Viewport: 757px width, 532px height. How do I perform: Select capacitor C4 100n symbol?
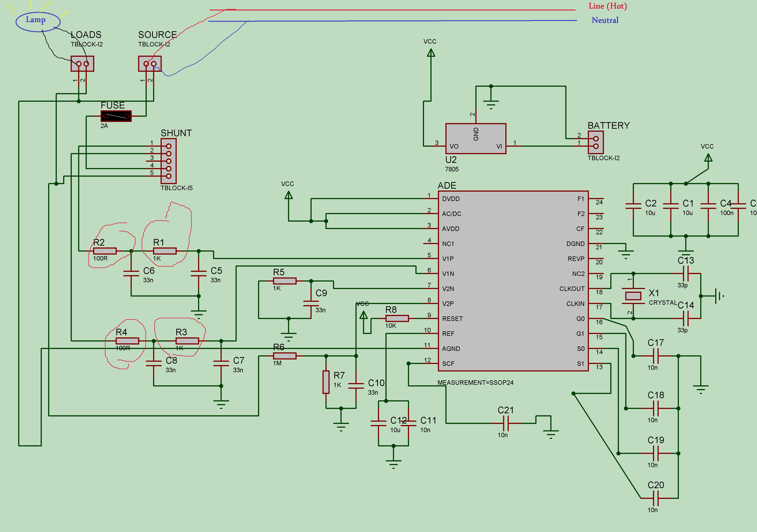[708, 206]
